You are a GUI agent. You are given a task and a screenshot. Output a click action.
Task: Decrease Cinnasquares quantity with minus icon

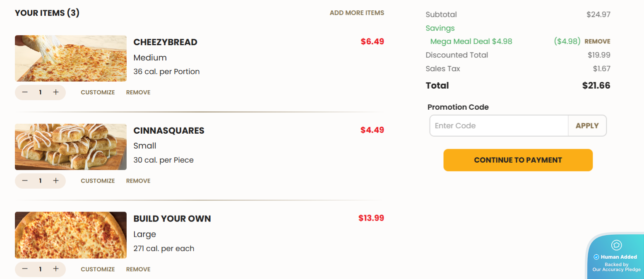[x=25, y=181]
